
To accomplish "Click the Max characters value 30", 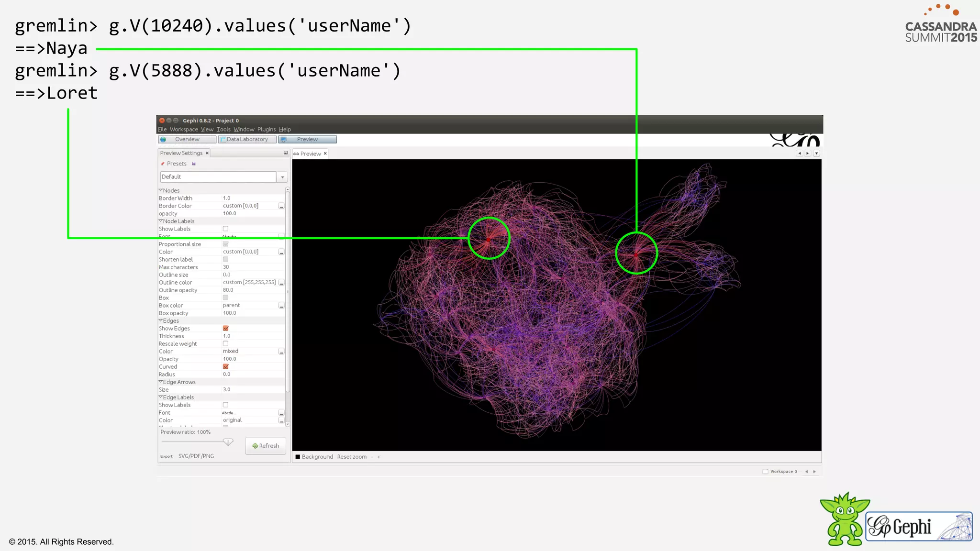I will [x=226, y=267].
